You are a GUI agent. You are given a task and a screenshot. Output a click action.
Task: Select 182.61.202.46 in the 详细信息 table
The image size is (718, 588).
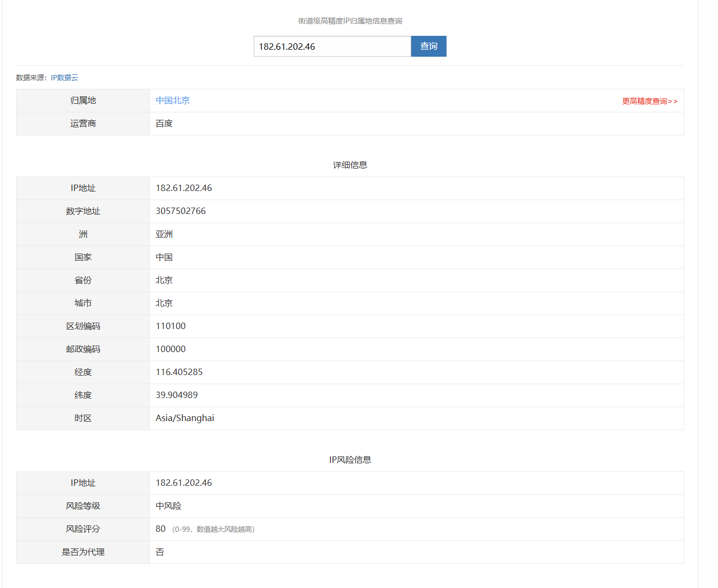pyautogui.click(x=184, y=188)
